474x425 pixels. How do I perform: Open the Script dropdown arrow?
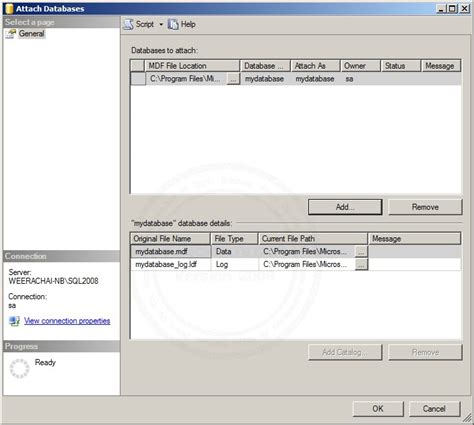pos(161,24)
